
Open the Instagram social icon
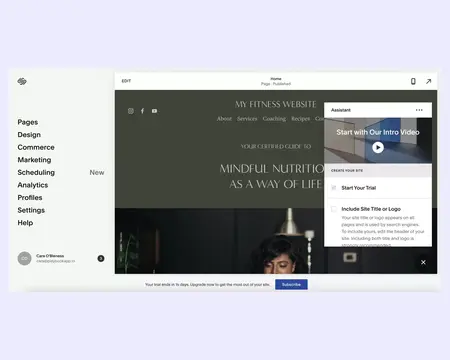[131, 111]
